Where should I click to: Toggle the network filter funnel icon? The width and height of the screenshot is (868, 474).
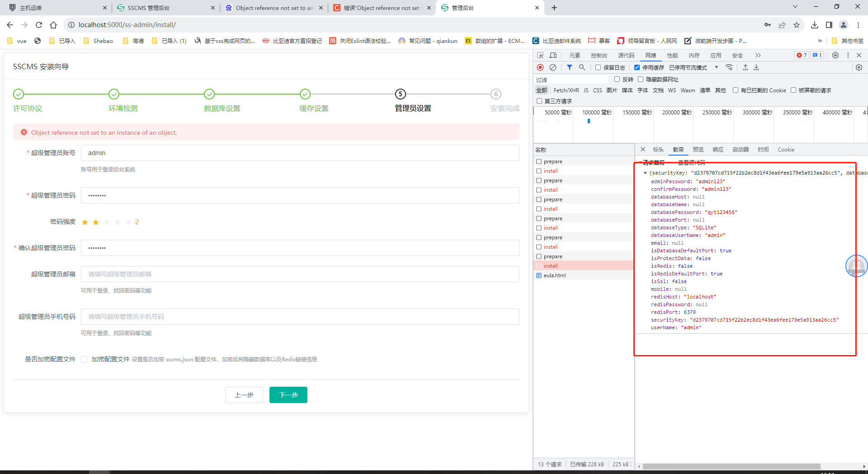coord(570,67)
